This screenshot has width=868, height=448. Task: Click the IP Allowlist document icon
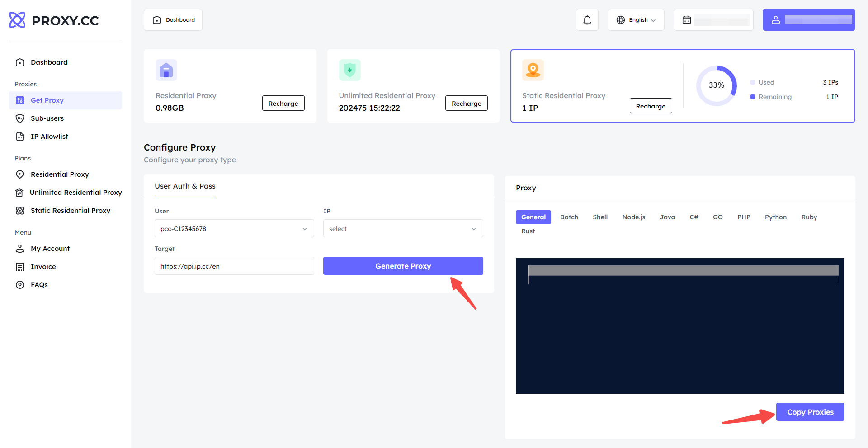pos(20,137)
